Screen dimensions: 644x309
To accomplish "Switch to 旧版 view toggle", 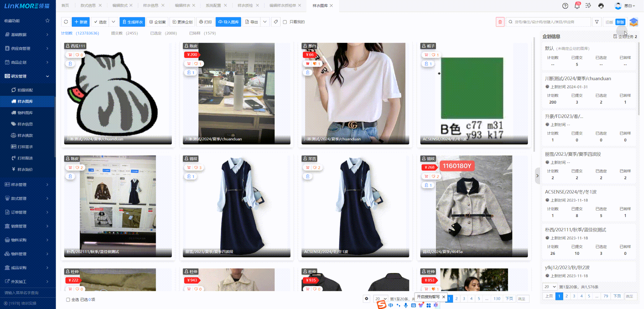I will (609, 22).
